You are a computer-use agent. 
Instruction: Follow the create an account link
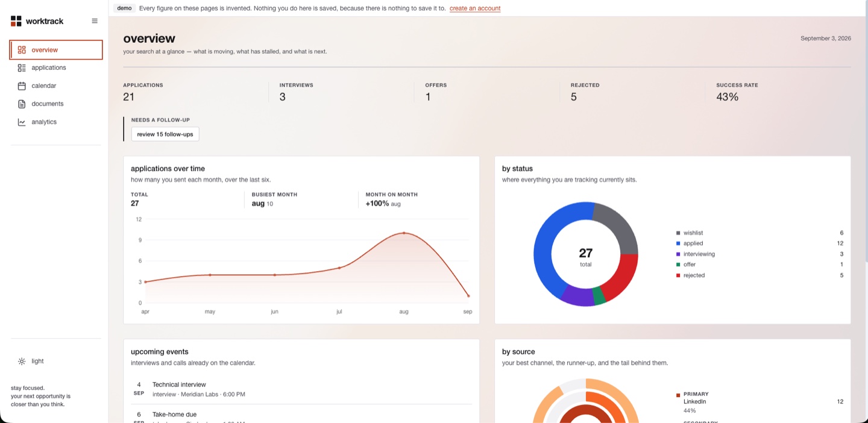tap(475, 8)
